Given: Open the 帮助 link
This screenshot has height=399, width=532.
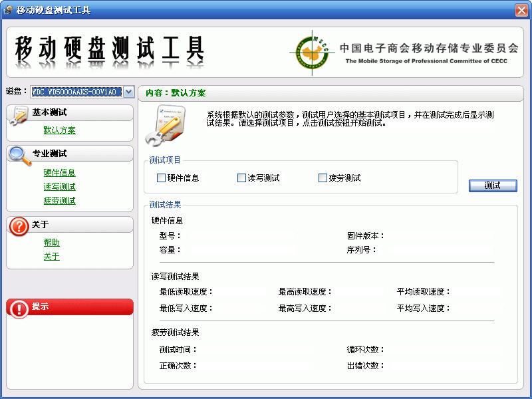Looking at the screenshot, I should coord(52,243).
